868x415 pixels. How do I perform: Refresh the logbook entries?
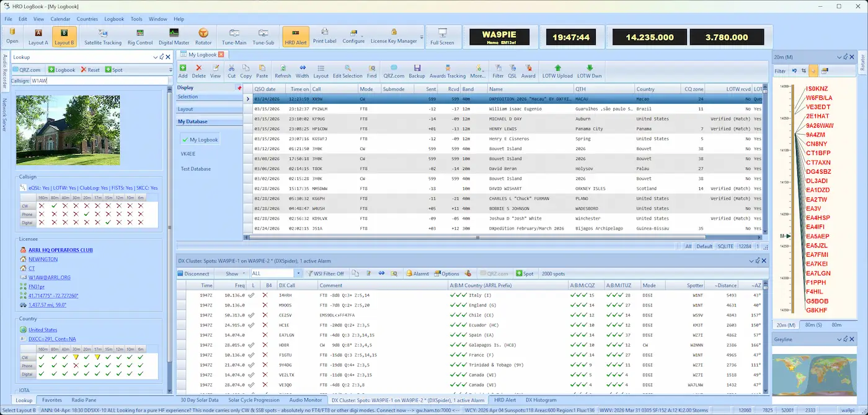[x=283, y=70]
